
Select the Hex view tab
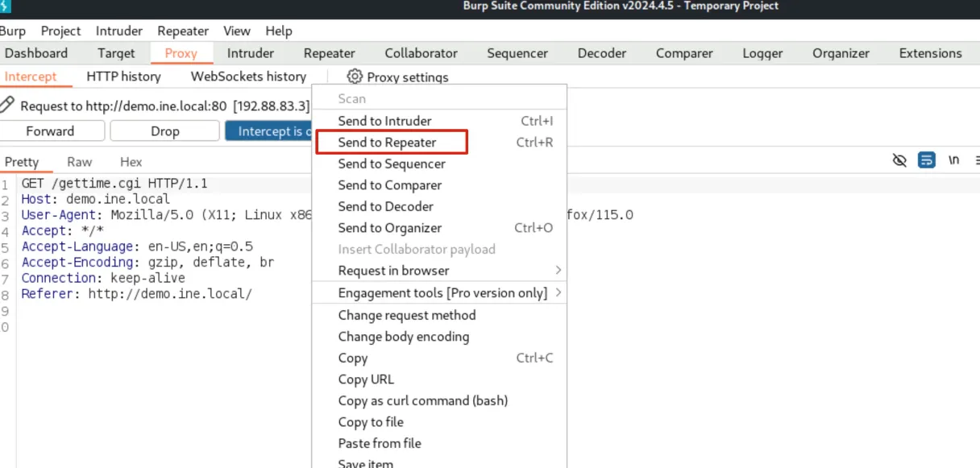tap(131, 162)
